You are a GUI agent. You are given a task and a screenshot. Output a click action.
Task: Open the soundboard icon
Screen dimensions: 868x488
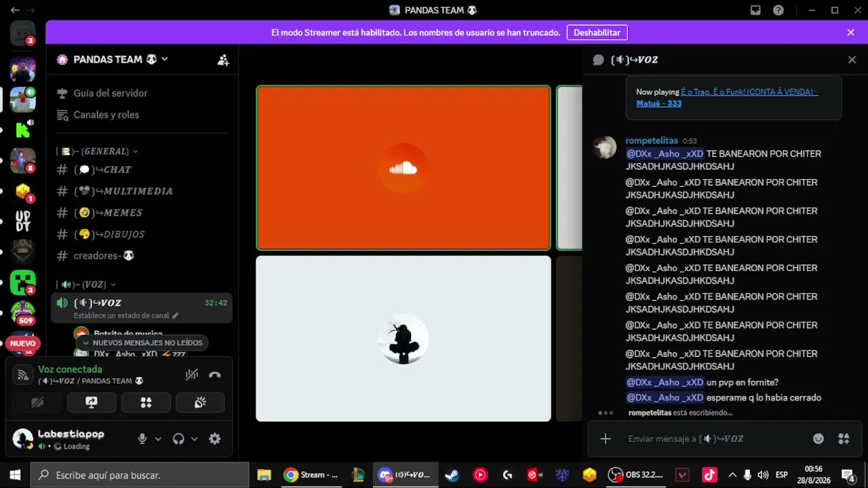[200, 403]
